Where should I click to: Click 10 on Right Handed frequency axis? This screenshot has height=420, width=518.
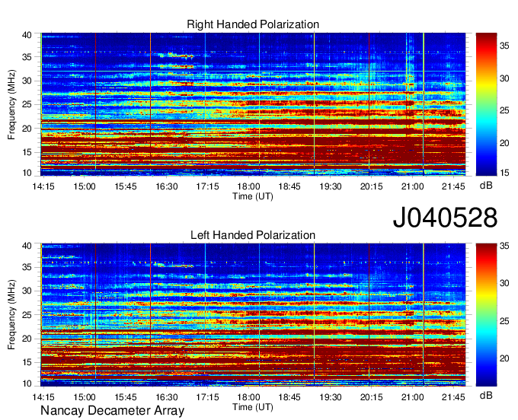(x=27, y=173)
